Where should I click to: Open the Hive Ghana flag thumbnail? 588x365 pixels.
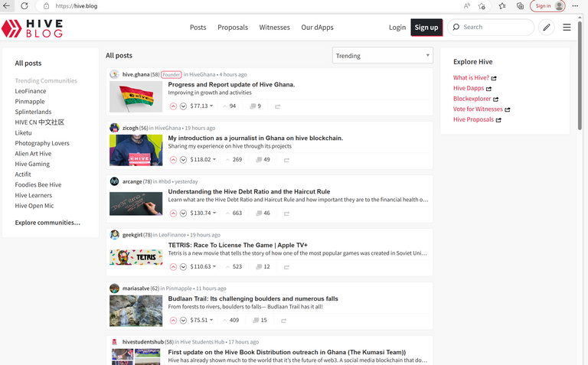click(136, 96)
